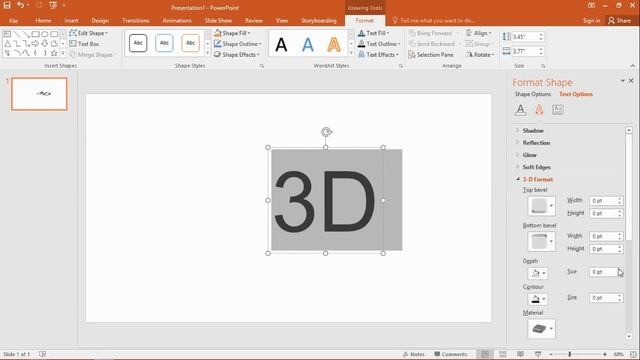
Task: Open Text Outline dropdown
Action: point(379,44)
